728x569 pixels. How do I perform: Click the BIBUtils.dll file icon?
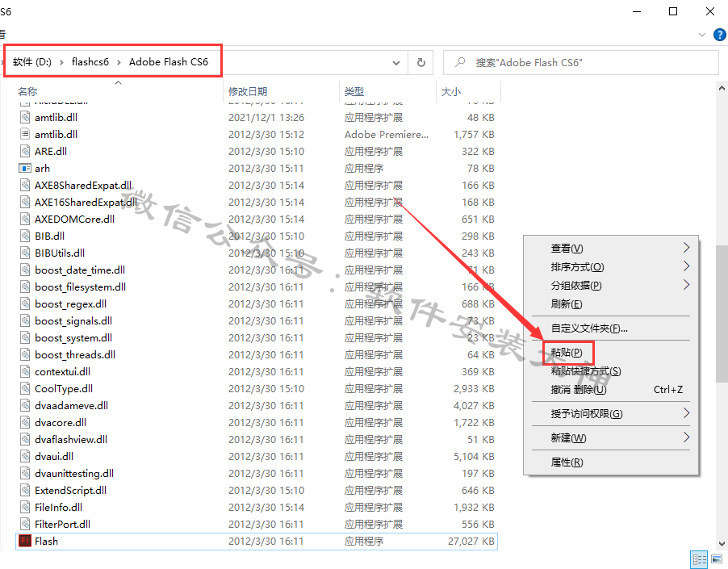point(24,253)
